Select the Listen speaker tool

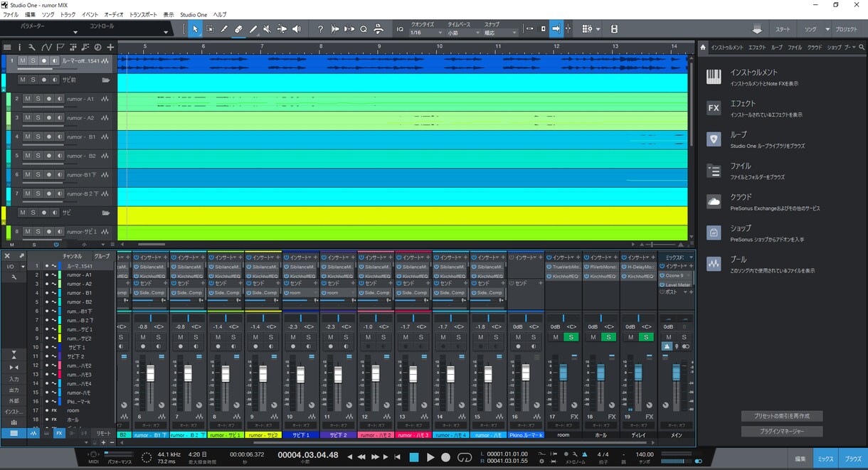(x=296, y=29)
